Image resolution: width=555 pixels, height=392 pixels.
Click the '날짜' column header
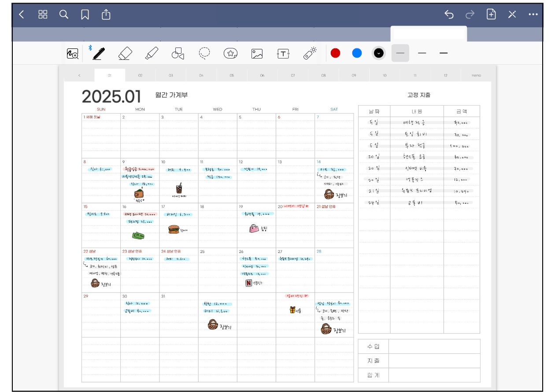[374, 111]
